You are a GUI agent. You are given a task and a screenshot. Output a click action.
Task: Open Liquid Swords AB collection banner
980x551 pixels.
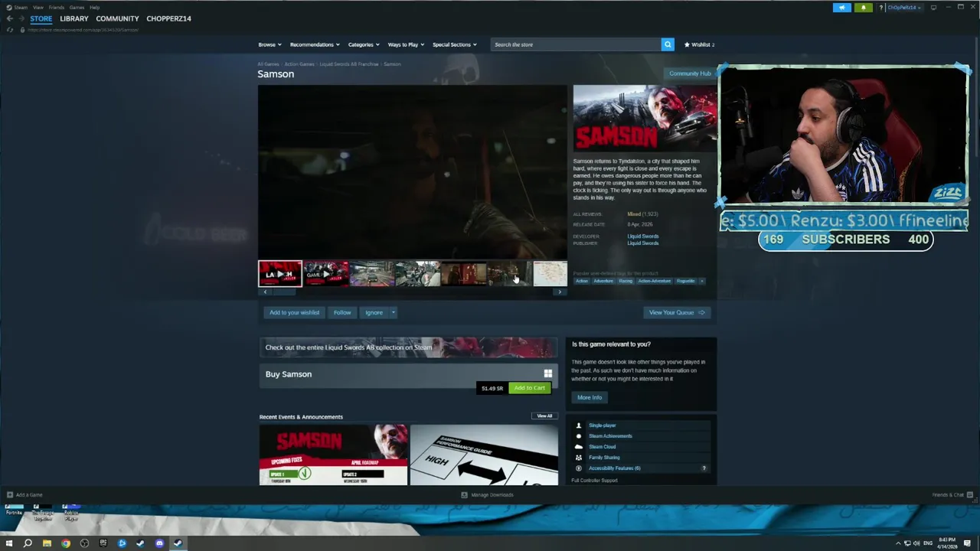tap(408, 347)
